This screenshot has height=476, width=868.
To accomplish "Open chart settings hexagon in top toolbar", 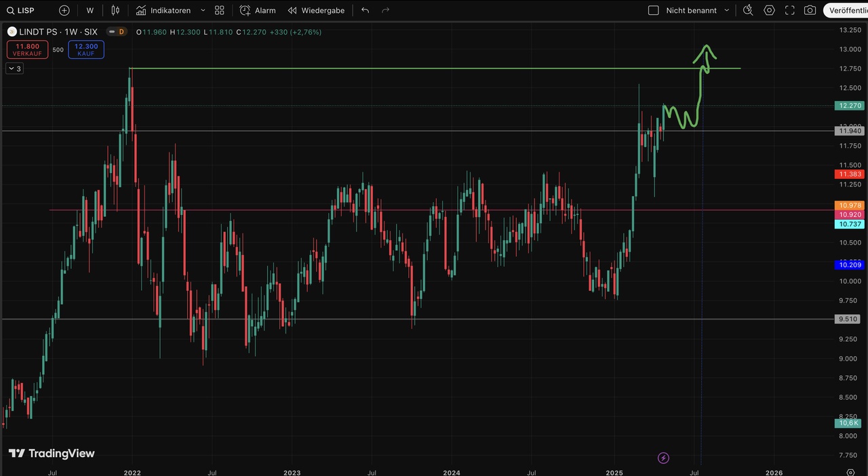I will pyautogui.click(x=769, y=10).
